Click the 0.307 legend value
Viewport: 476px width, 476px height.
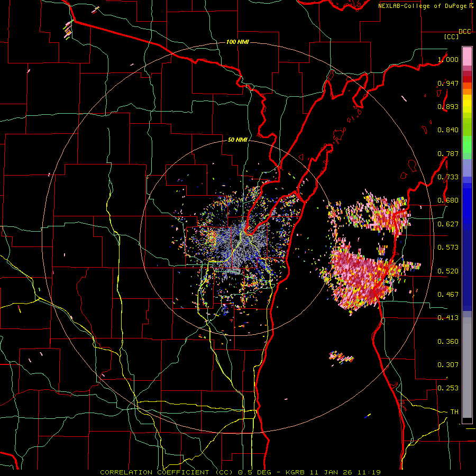point(448,365)
